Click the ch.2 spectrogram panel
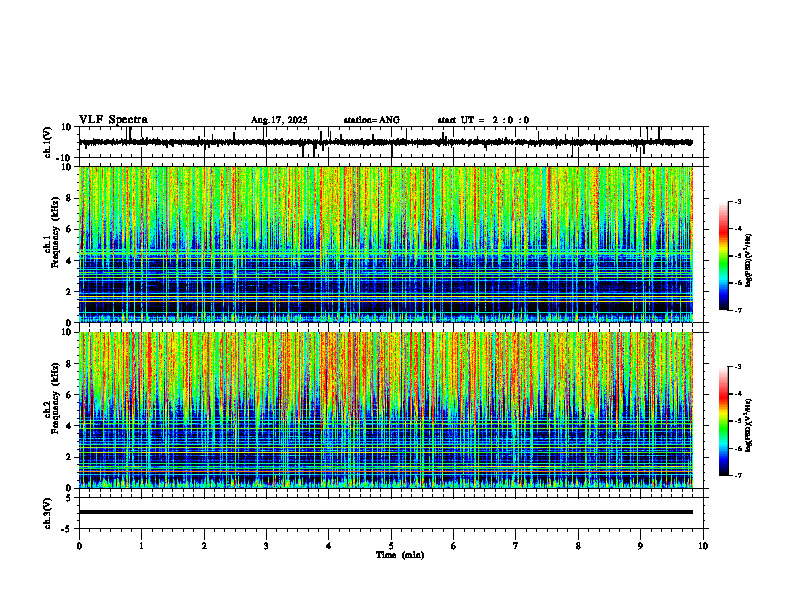The height and width of the screenshot is (612, 792). [386, 410]
